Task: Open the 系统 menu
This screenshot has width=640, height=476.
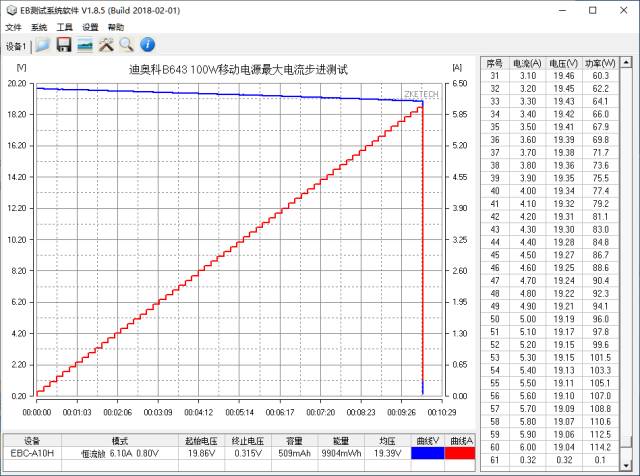Action: (x=39, y=27)
